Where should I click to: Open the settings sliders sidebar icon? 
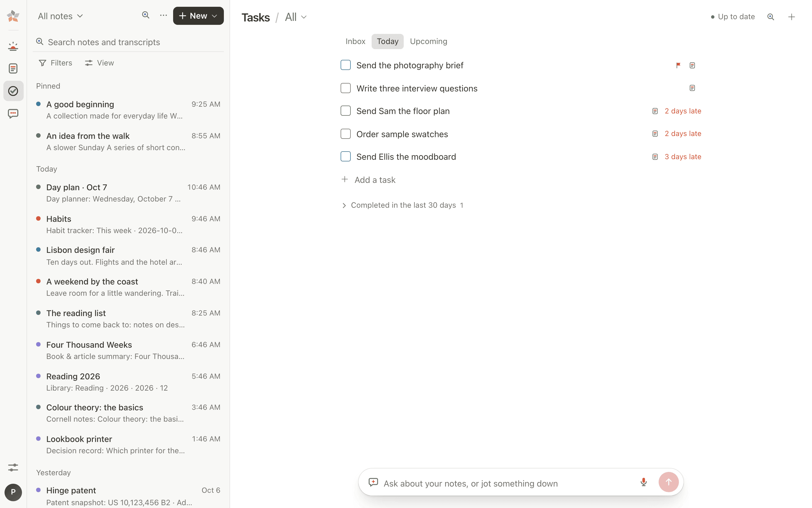[x=13, y=467]
